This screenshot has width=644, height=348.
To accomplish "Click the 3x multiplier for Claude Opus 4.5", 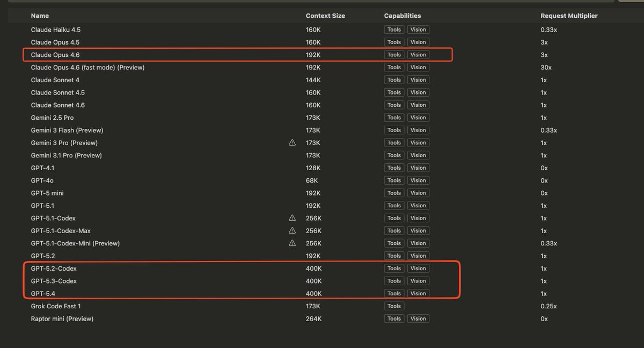I will 544,42.
